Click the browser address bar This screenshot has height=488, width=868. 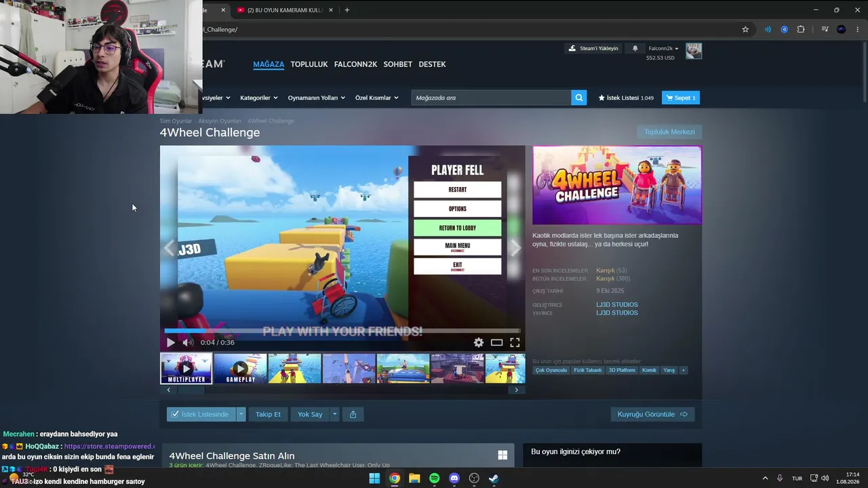click(468, 29)
